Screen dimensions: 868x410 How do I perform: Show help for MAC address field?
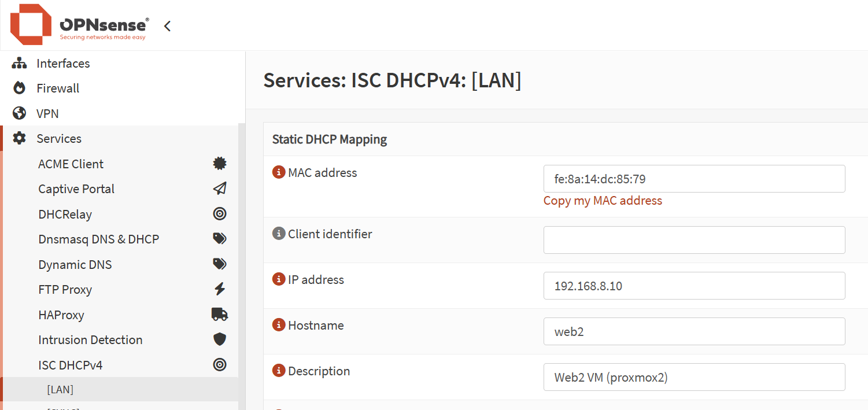(279, 172)
